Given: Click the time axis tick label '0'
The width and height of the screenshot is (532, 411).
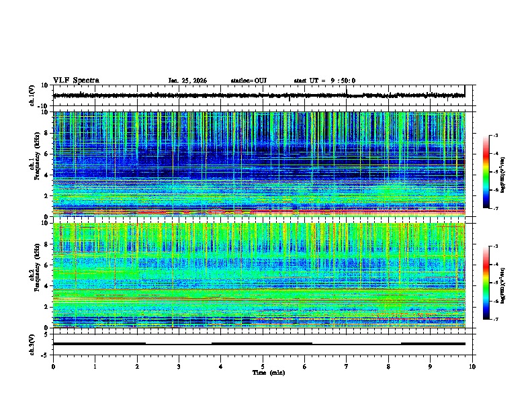Looking at the screenshot, I should click(x=53, y=367).
